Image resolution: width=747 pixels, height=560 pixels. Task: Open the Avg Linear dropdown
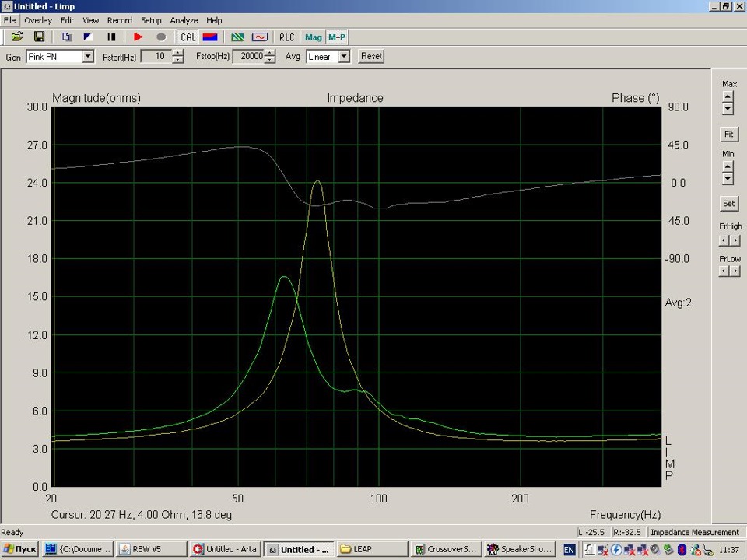click(344, 57)
